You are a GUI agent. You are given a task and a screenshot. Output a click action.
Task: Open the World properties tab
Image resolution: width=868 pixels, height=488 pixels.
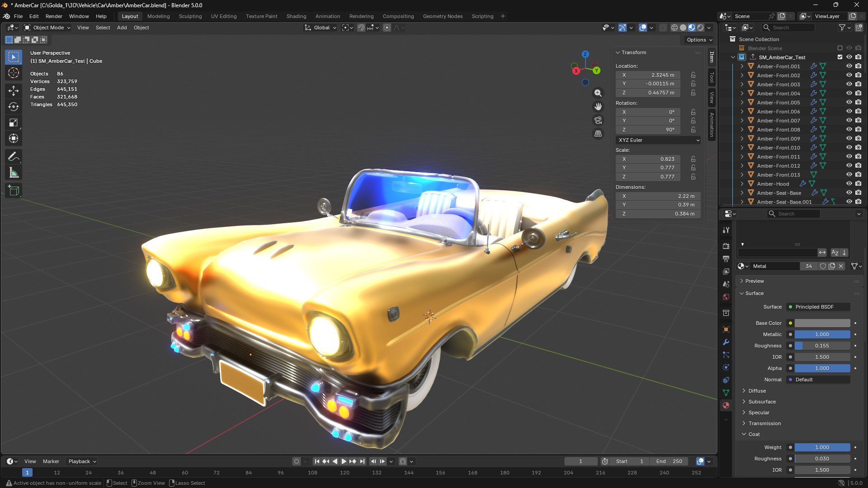coord(726,297)
